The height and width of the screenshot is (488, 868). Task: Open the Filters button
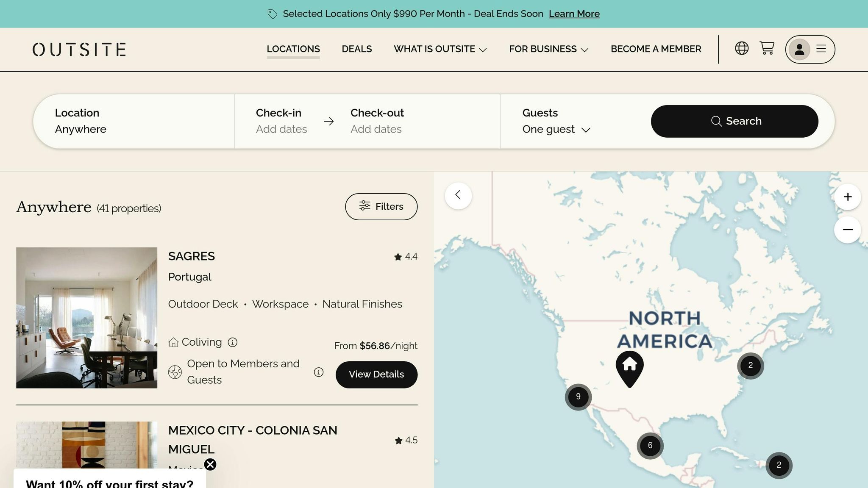(381, 207)
